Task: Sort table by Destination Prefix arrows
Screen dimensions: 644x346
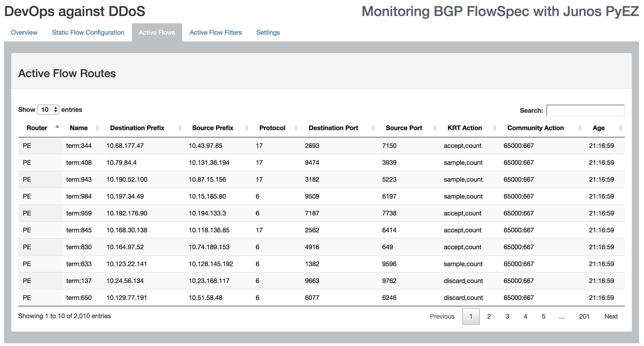Action: coord(179,128)
